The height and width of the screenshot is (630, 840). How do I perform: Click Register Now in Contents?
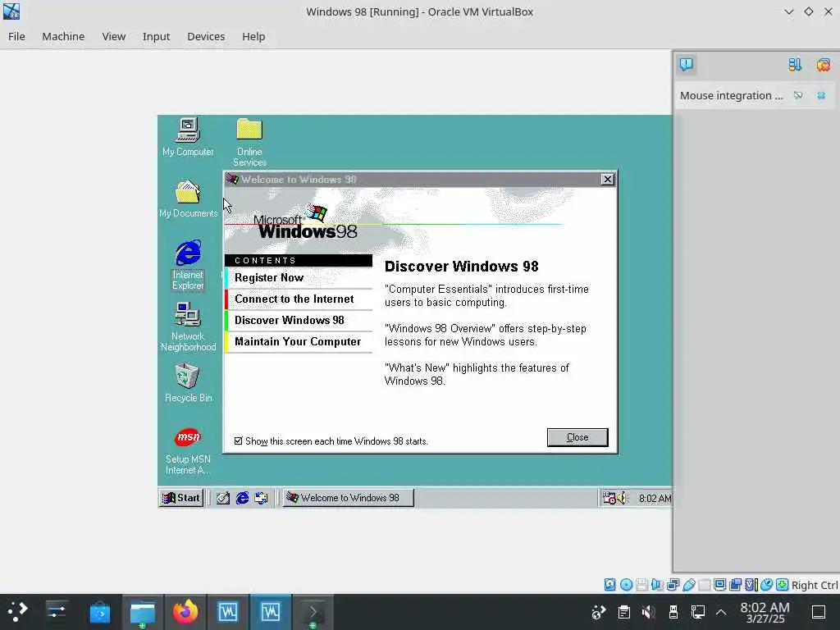(299, 277)
